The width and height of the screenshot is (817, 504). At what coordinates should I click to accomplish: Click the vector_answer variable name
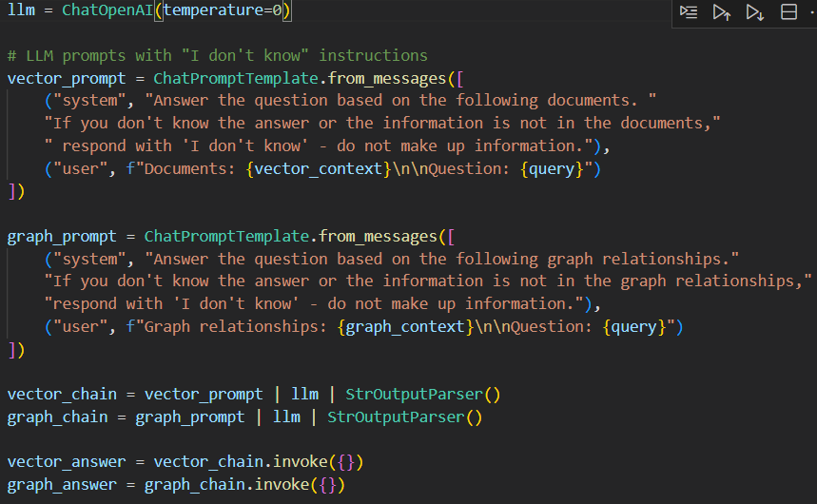pyautogui.click(x=67, y=462)
